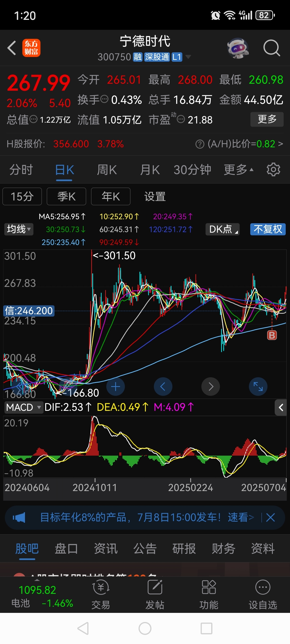290x644 pixels.
Task: Switch to 周K chart tab
Action: pos(107,170)
